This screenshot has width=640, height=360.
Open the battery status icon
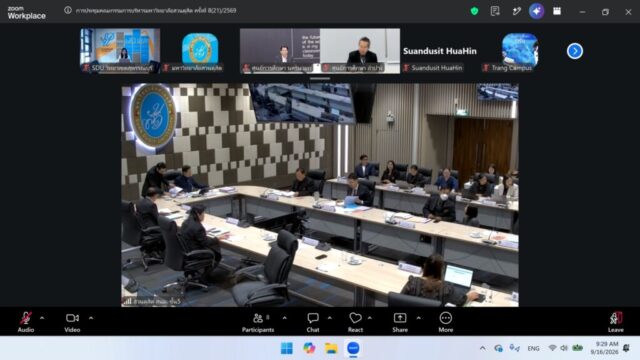click(577, 348)
